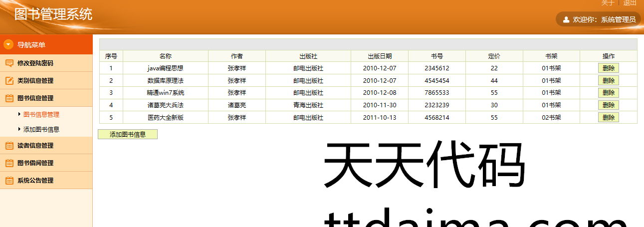644x227 pixels.
Task: Open the 类别信息管理 menu item
Action: [x=35, y=80]
